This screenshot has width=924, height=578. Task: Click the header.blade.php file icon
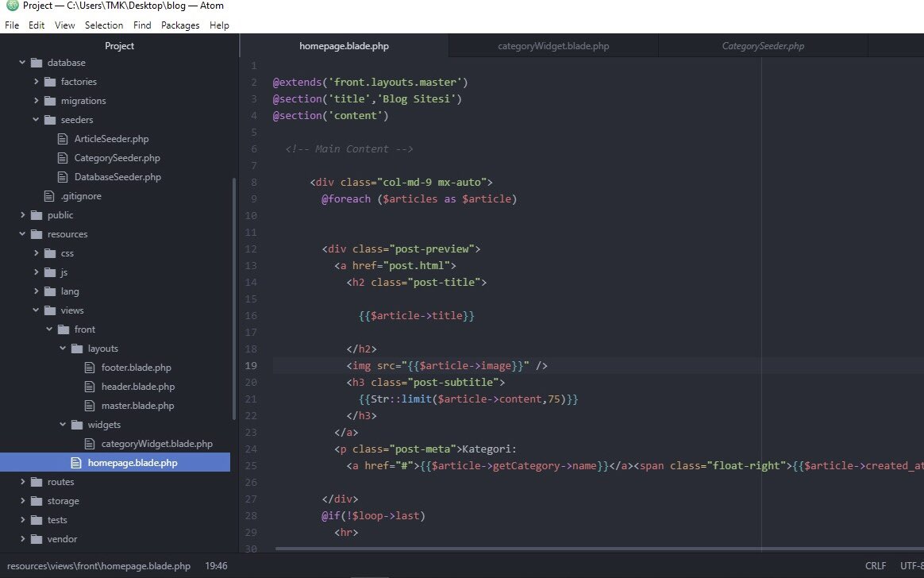[90, 387]
